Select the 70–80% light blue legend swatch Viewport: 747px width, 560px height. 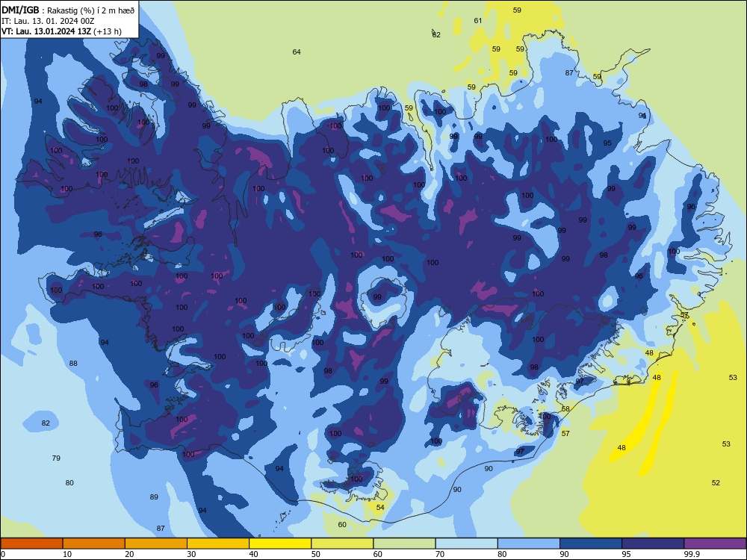(x=466, y=544)
